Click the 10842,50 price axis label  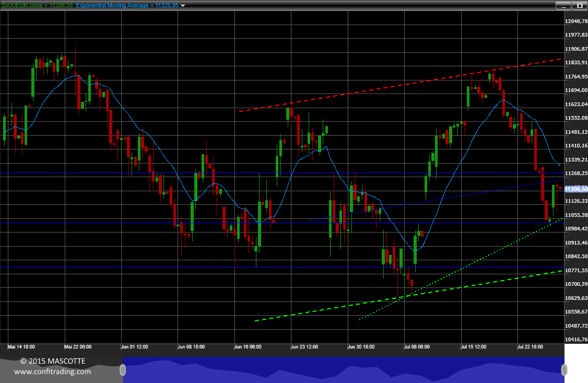[x=576, y=257]
